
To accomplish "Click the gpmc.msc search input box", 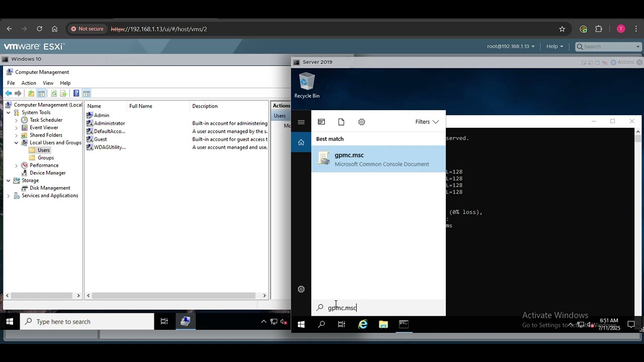I will pos(378,308).
